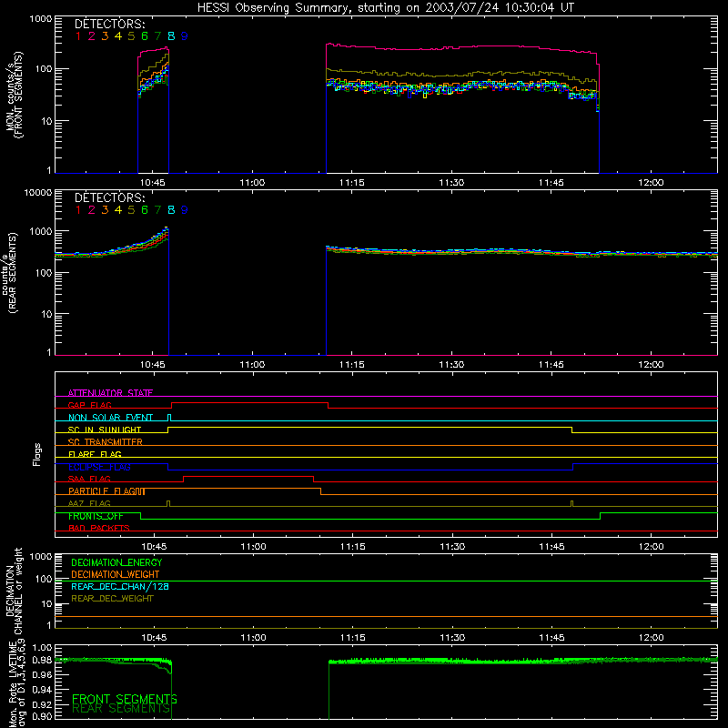
Task: Click the GAP_FLAG label
Action: pyautogui.click(x=89, y=405)
